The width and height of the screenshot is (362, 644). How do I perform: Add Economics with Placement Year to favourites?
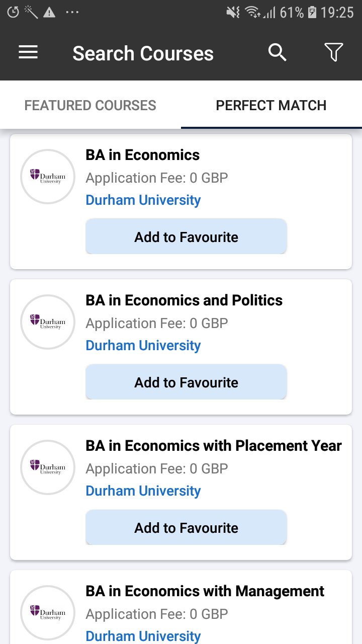pos(186,527)
